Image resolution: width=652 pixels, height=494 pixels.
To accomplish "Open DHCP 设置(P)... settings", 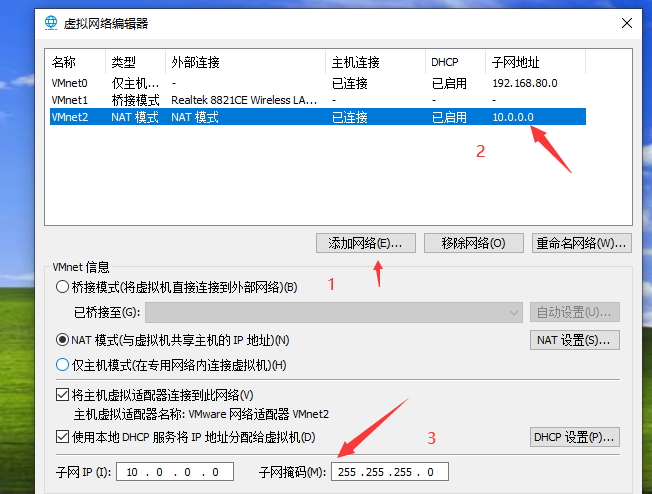I will pyautogui.click(x=575, y=437).
